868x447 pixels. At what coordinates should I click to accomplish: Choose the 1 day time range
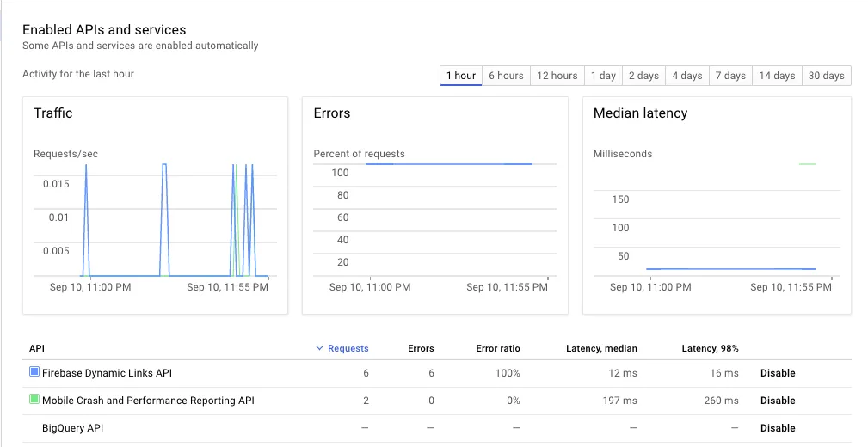[x=603, y=76]
